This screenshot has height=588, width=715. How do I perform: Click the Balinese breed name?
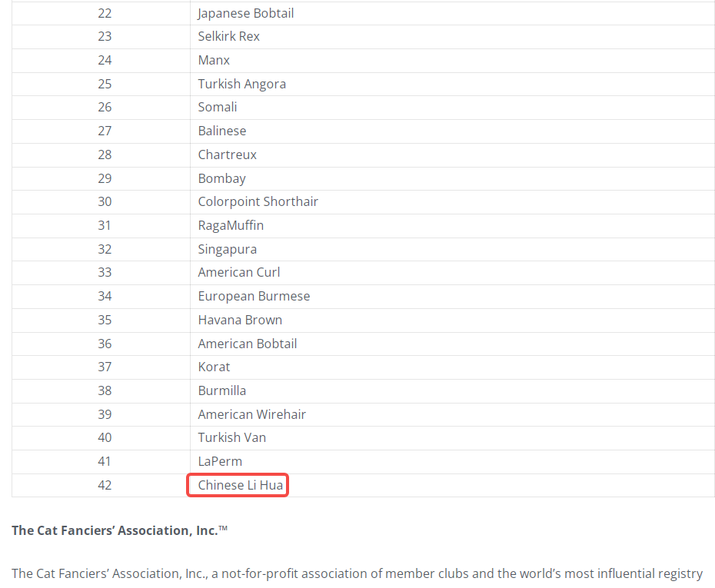point(221,131)
